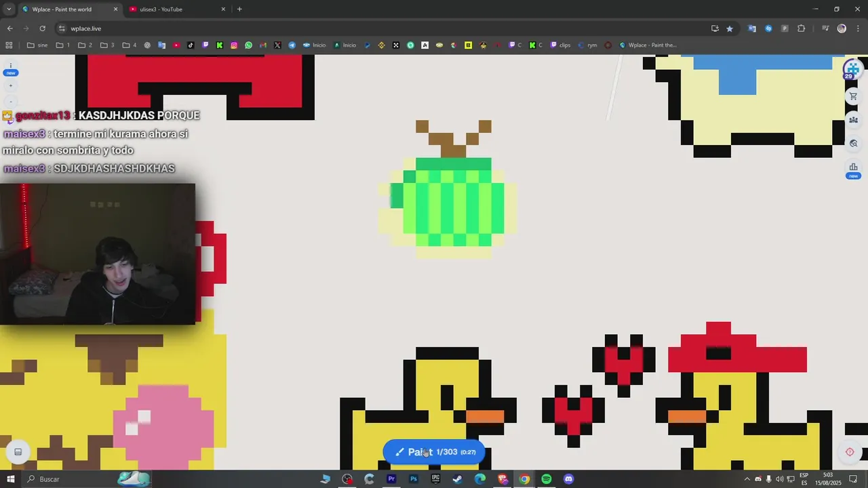
Task: Open the sine bookmarks folder
Action: tap(37, 45)
